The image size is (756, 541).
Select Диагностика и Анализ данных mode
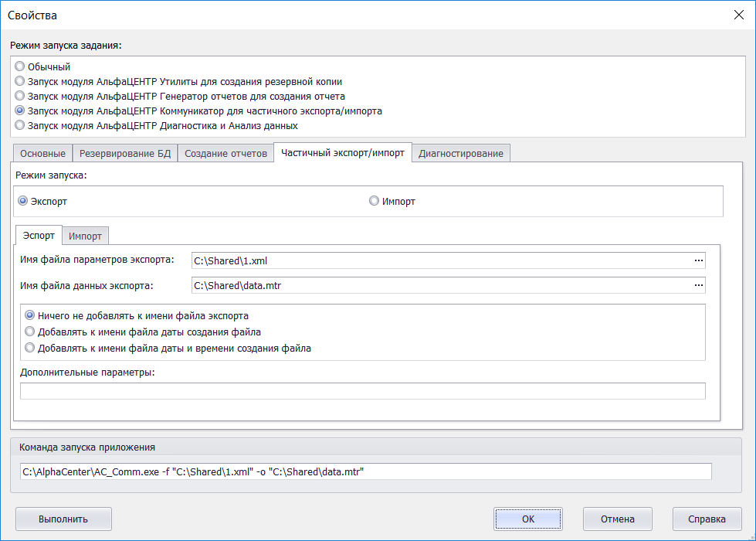(20, 125)
